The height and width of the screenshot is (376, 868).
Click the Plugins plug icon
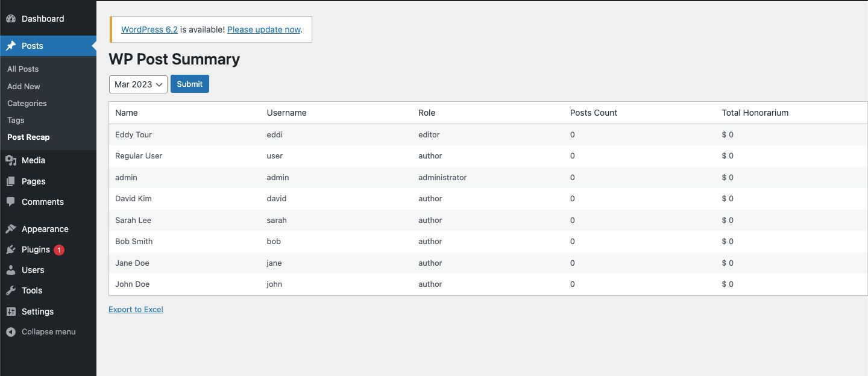tap(11, 249)
